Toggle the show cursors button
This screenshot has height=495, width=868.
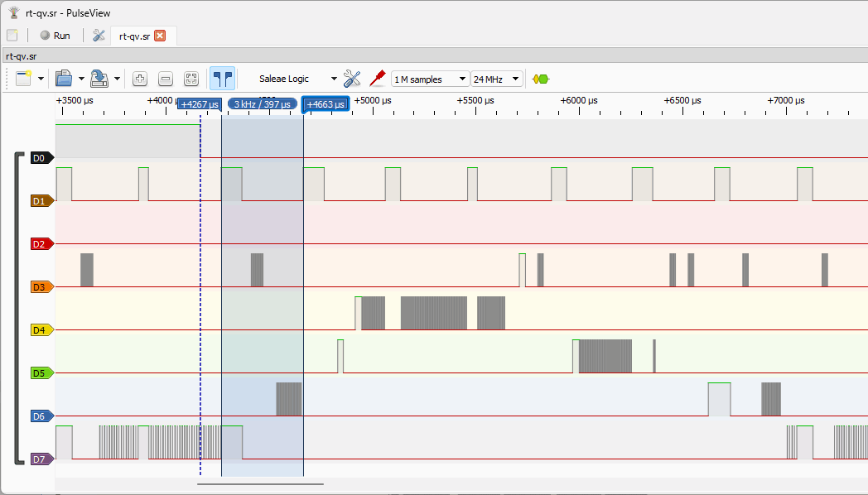pyautogui.click(x=222, y=79)
